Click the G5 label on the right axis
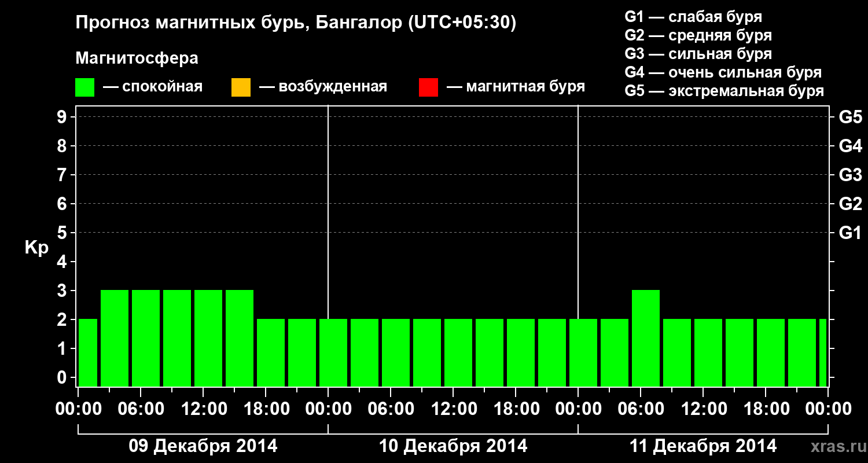Image resolution: width=868 pixels, height=463 pixels. point(850,117)
